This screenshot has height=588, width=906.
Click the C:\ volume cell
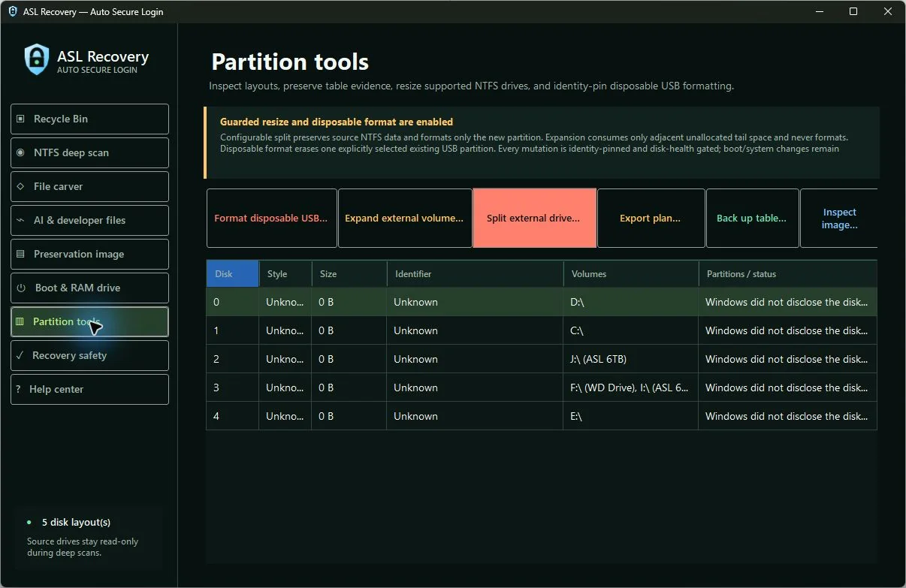[631, 330]
